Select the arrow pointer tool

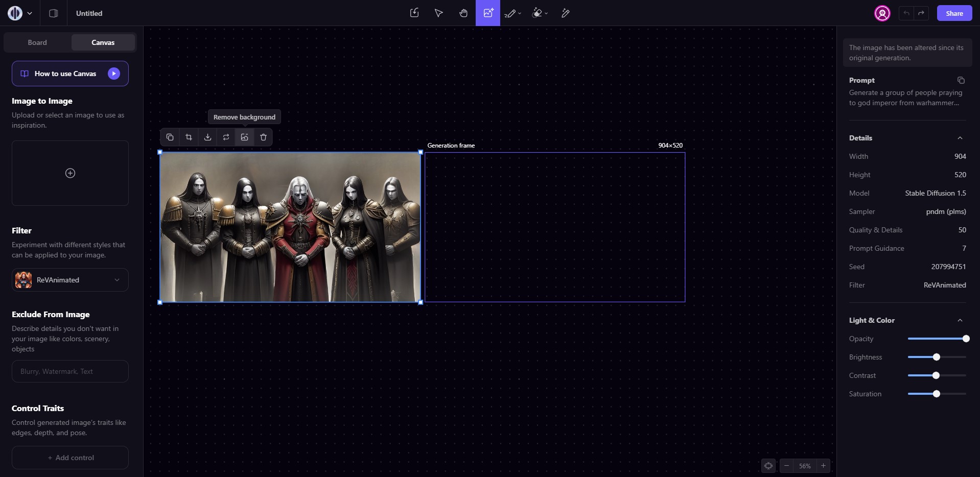[438, 13]
